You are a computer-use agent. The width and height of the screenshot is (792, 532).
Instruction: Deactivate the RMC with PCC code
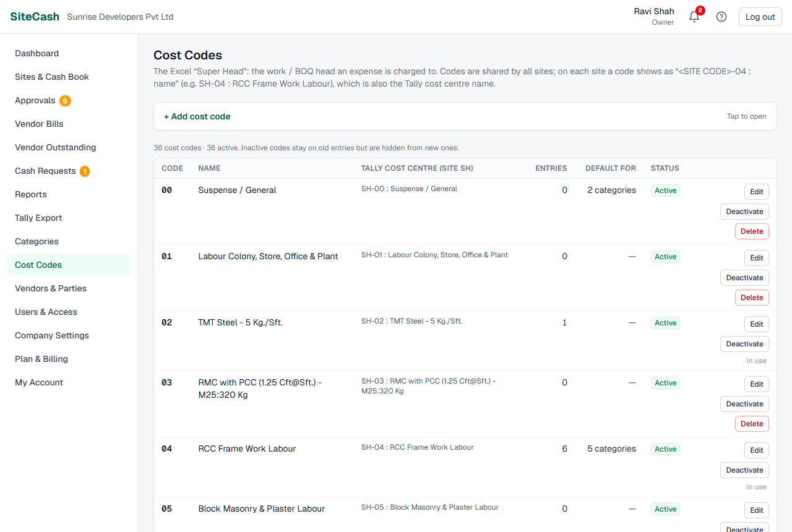[744, 404]
